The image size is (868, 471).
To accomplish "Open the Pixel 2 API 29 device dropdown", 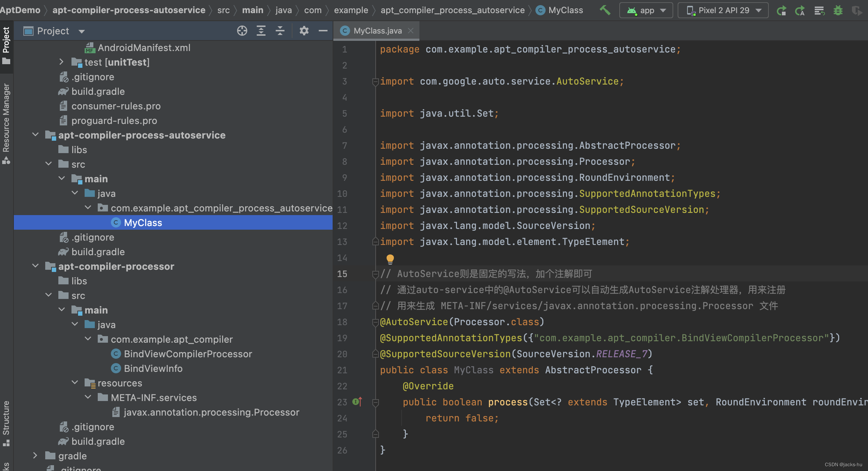I will tap(723, 10).
